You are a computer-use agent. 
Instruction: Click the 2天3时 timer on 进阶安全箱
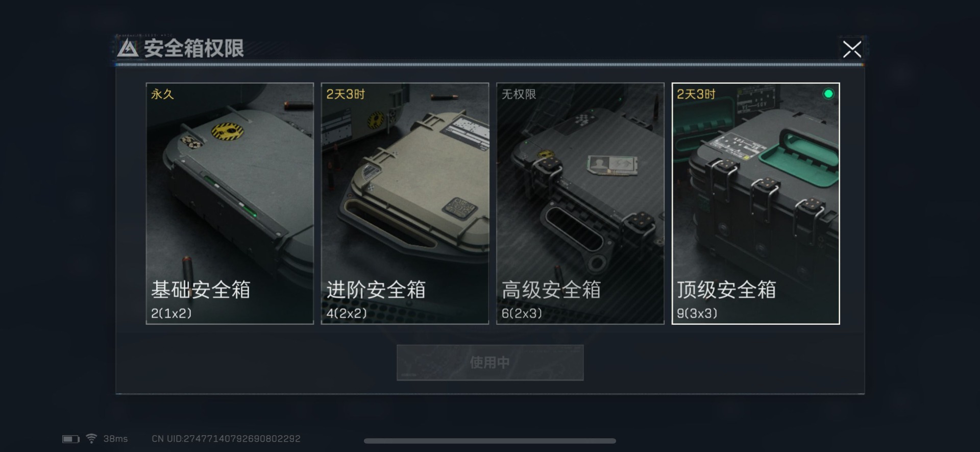click(x=346, y=94)
